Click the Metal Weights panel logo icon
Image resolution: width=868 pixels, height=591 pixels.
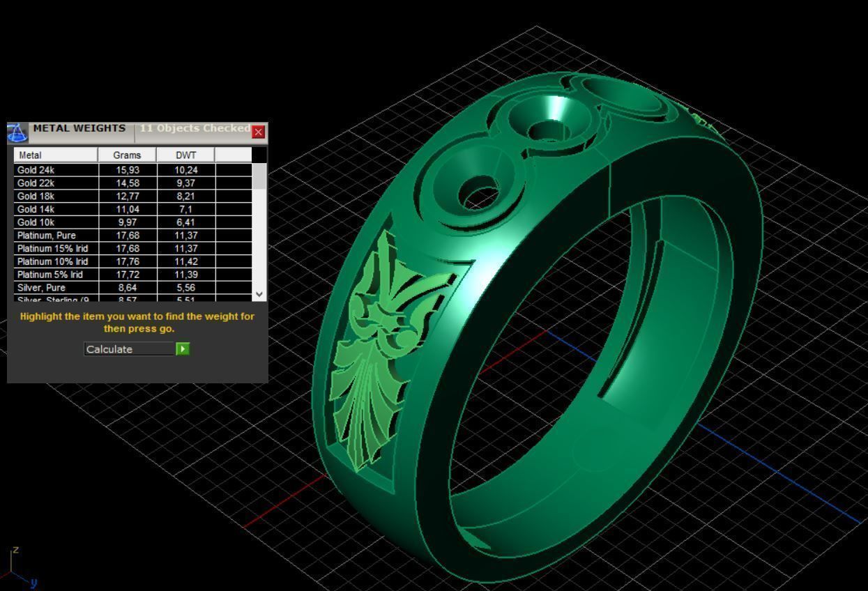[x=17, y=132]
